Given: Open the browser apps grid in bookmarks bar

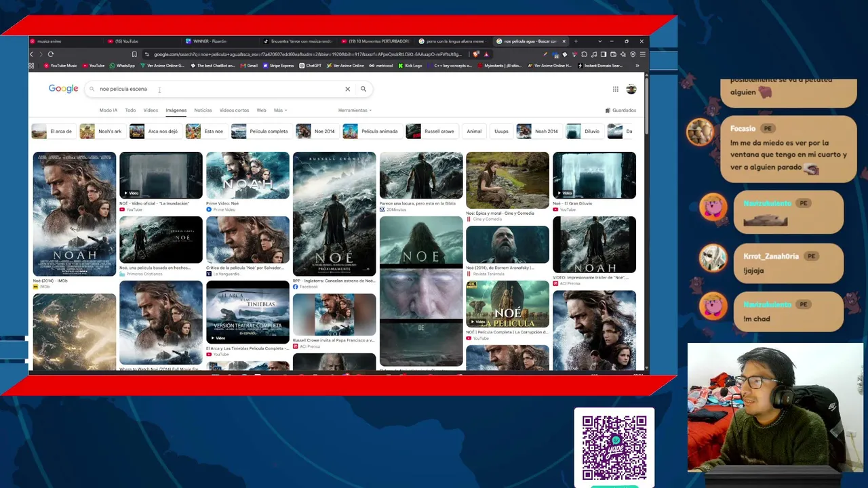Looking at the screenshot, I should point(31,66).
